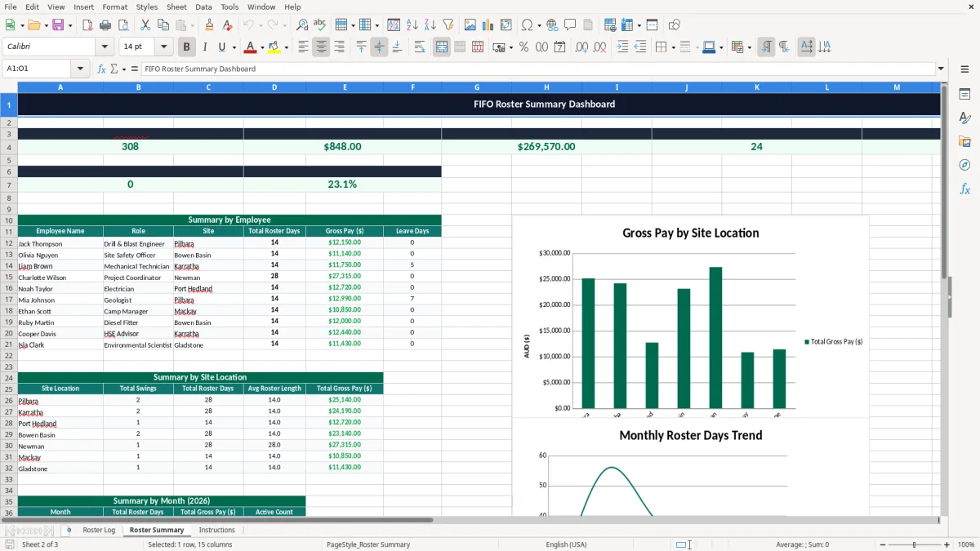
Task: Open Font Color dropdown arrow
Action: point(262,47)
